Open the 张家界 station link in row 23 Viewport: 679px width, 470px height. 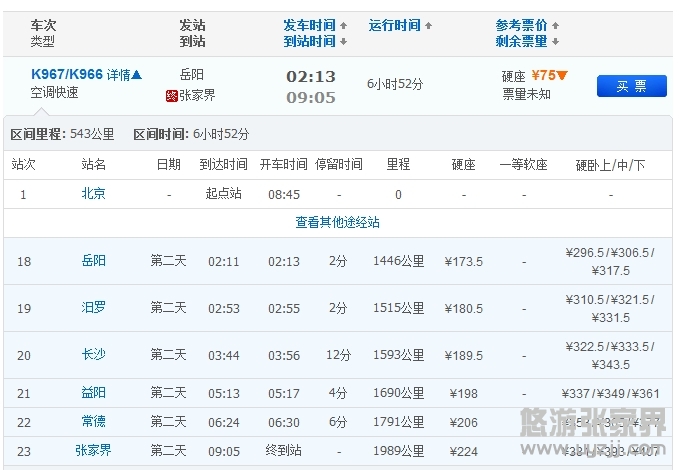point(93,451)
